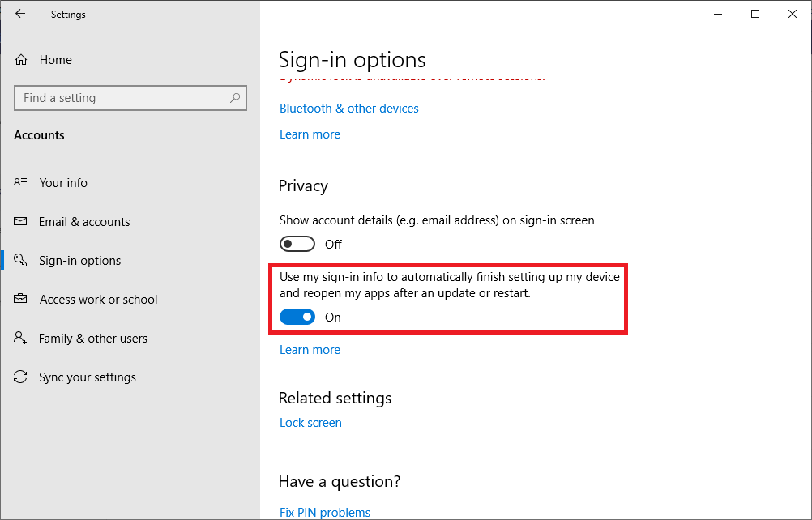Click Learn more under Privacy toggle
This screenshot has width=812, height=520.
click(310, 350)
